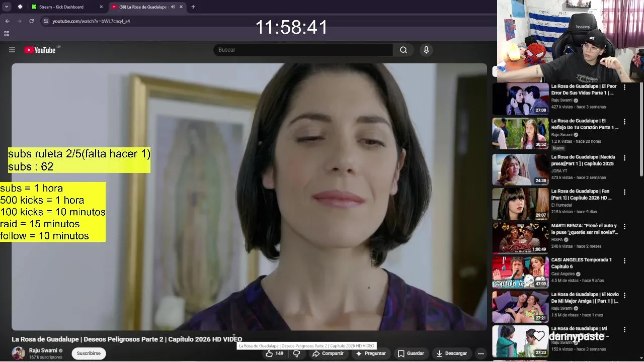
Task: Click the Casi Angeles channel name
Action: click(x=562, y=274)
